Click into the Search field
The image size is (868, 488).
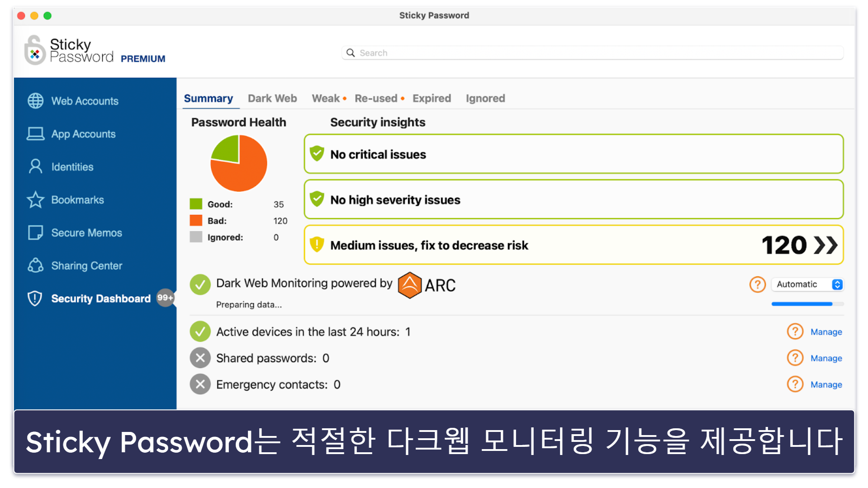(x=593, y=53)
